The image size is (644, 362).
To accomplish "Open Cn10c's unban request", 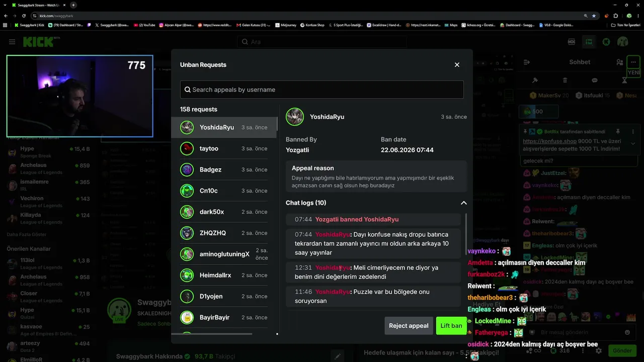I will (x=224, y=191).
